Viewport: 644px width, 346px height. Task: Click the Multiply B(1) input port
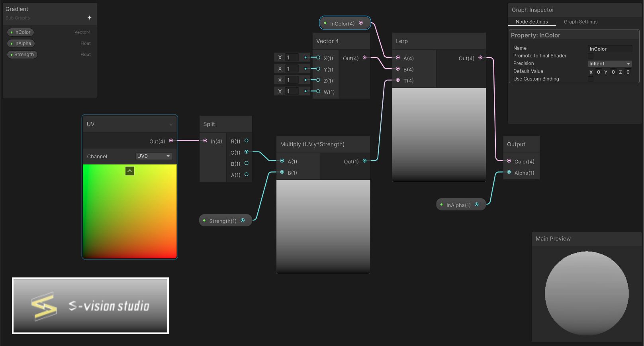(x=282, y=172)
